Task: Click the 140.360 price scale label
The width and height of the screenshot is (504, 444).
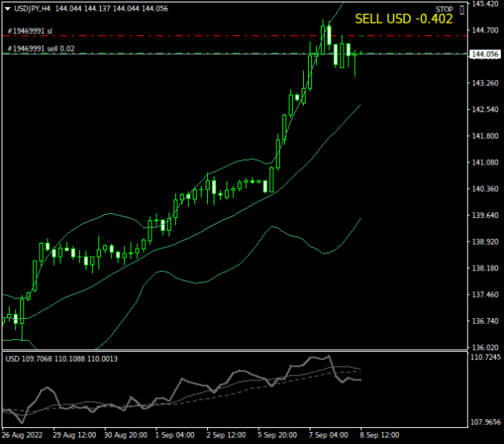Action: pyautogui.click(x=485, y=189)
